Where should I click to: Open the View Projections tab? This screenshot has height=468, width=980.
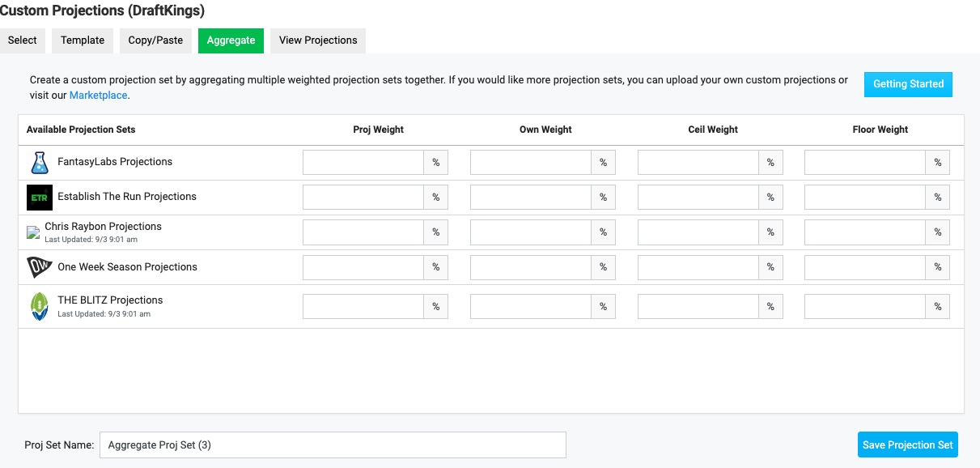click(x=318, y=40)
